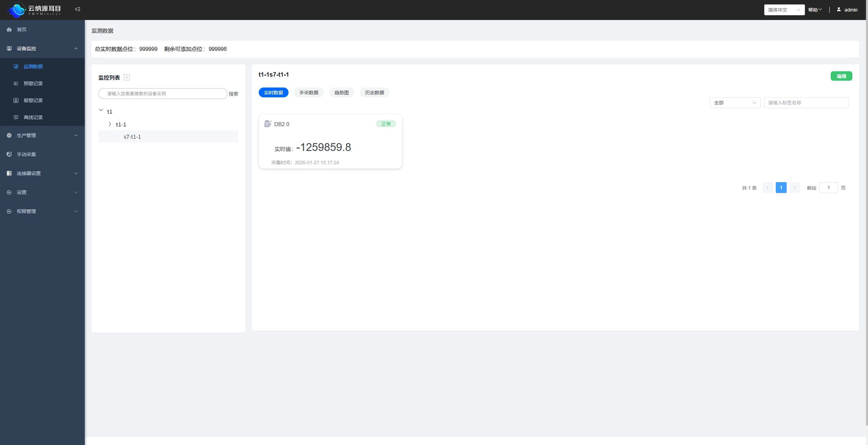Click the DB2.0 data tag icon
868x445 pixels.
click(268, 124)
